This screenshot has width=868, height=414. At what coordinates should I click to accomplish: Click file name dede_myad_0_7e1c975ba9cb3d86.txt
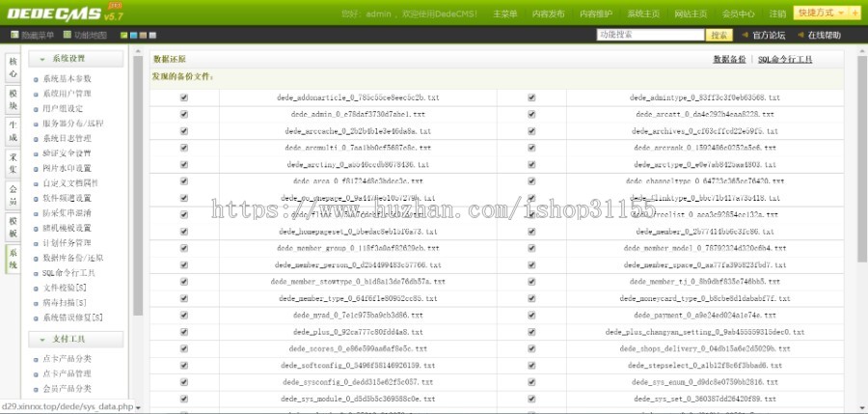click(358, 315)
